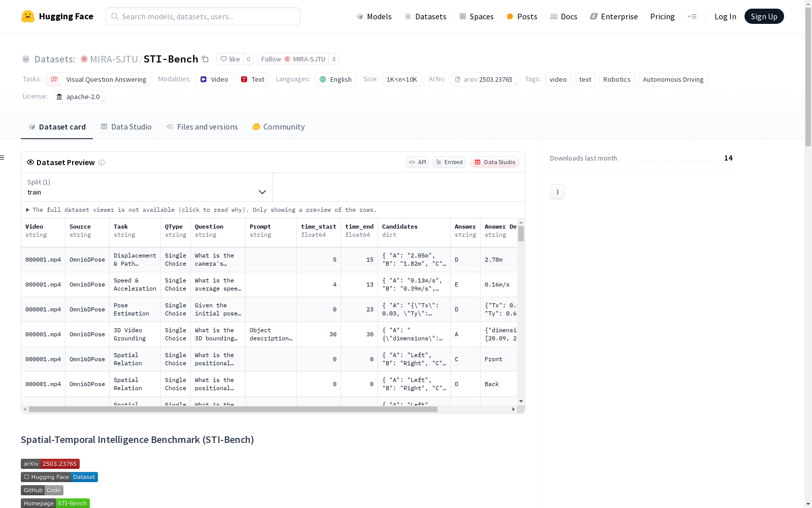Click the preview table vertical scrollbar thumb

point(521,234)
